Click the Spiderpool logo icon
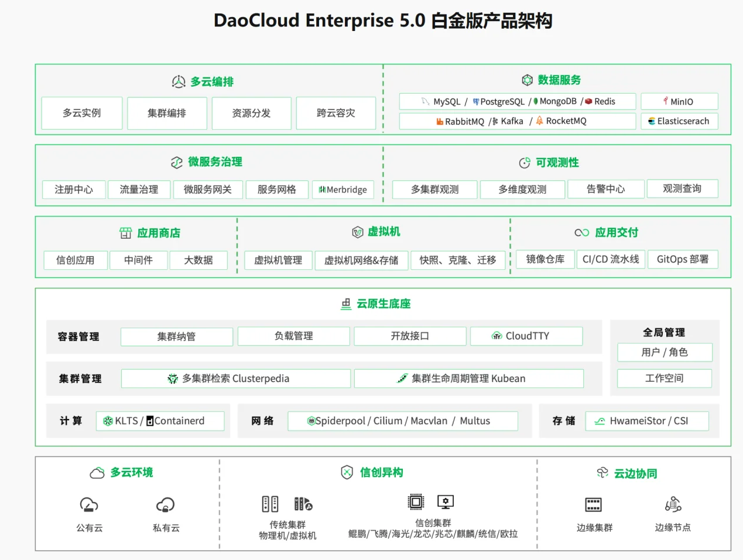Screen dimensions: 743x560 point(311,421)
